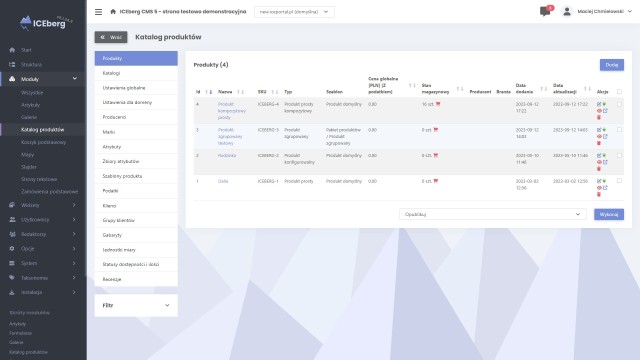Click the home icon beside the site title
Viewport: 640px width, 360px height.
click(x=113, y=11)
